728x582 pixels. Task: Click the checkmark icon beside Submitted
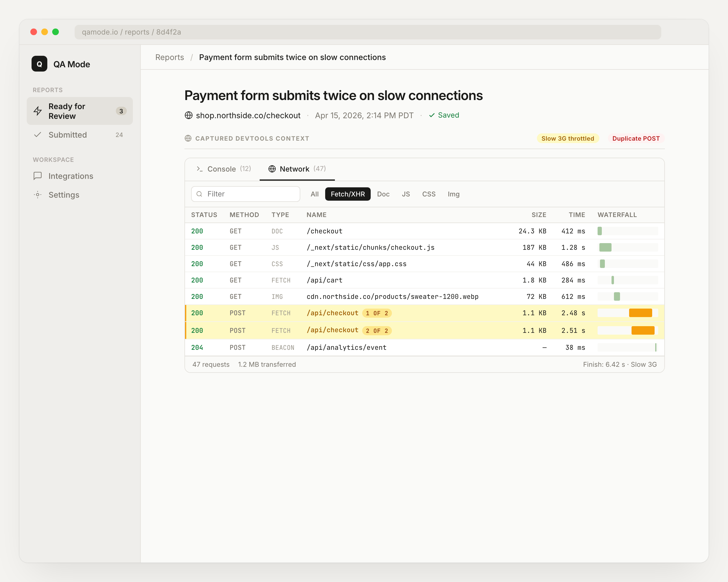click(x=38, y=135)
